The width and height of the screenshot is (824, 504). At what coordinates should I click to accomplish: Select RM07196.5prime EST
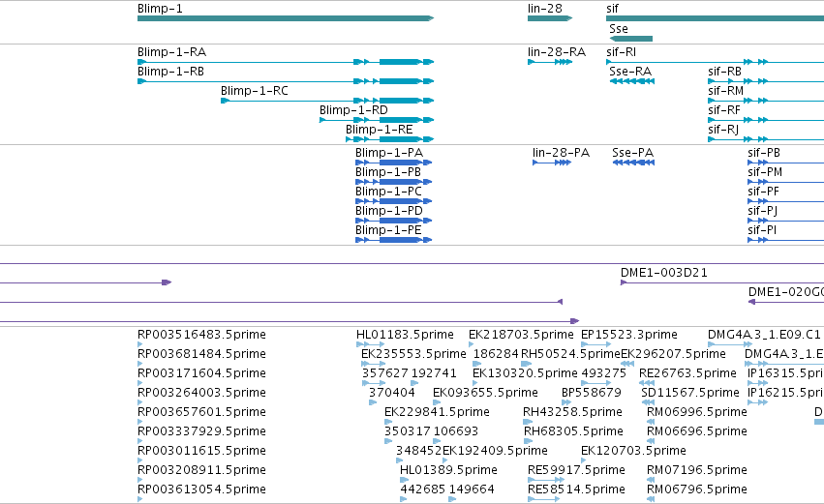click(651, 480)
